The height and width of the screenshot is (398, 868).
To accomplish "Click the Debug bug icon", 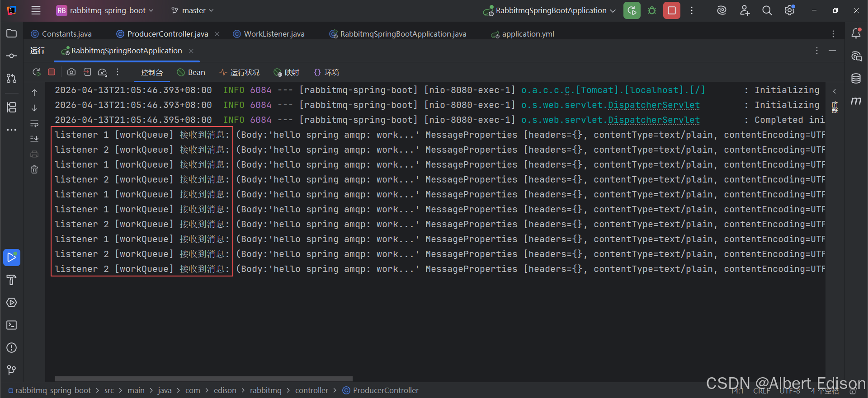I will click(651, 10).
